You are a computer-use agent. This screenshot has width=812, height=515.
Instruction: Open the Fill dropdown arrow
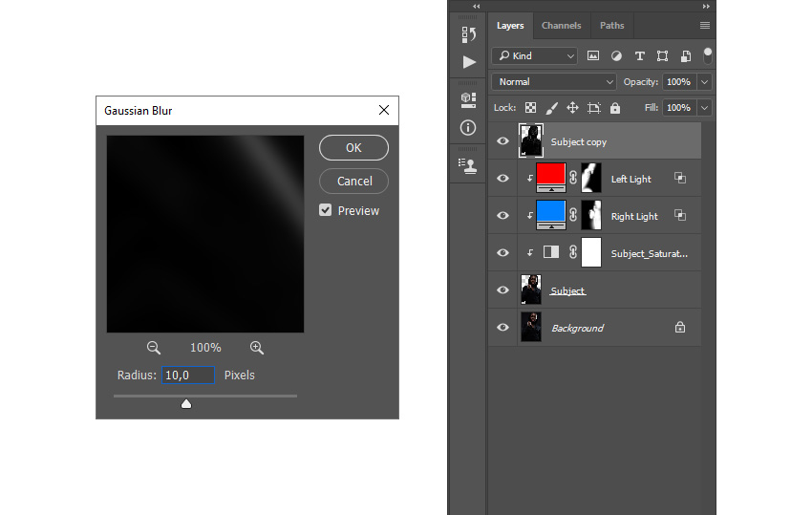point(704,108)
